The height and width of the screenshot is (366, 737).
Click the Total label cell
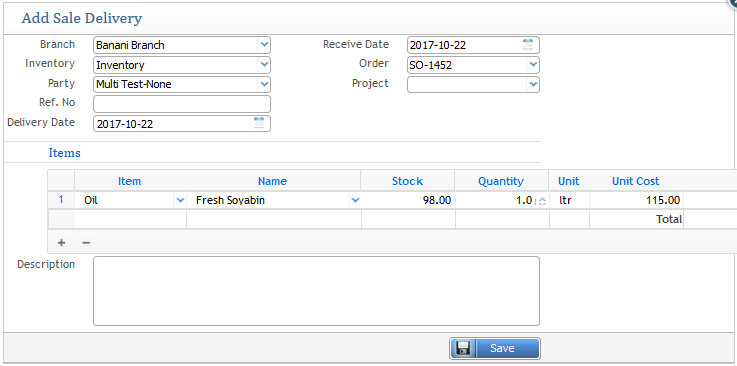(x=669, y=219)
